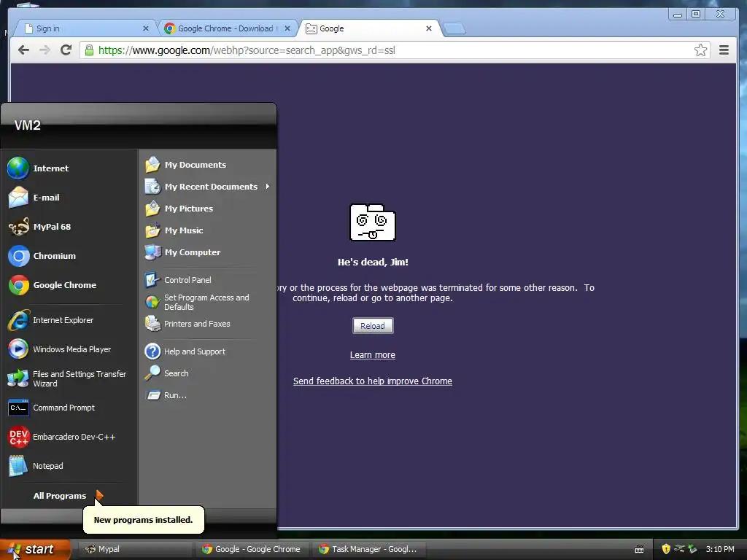Open Help and Support
Viewport: 747px width, 560px height.
point(208,351)
